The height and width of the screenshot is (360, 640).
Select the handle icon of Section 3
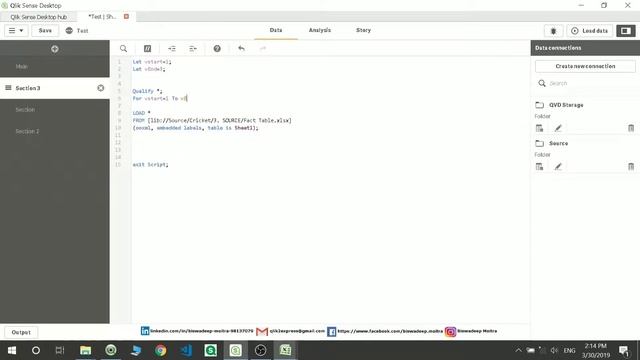tap(8, 88)
